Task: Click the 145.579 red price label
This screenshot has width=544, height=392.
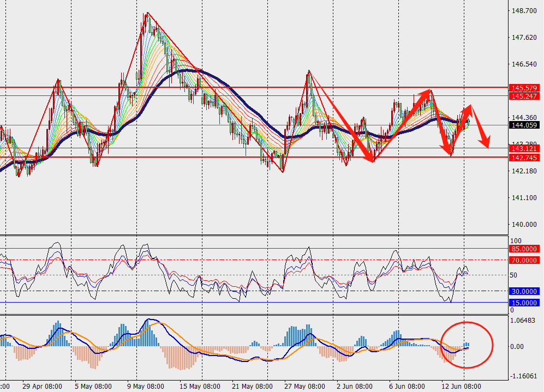Action: pos(523,88)
